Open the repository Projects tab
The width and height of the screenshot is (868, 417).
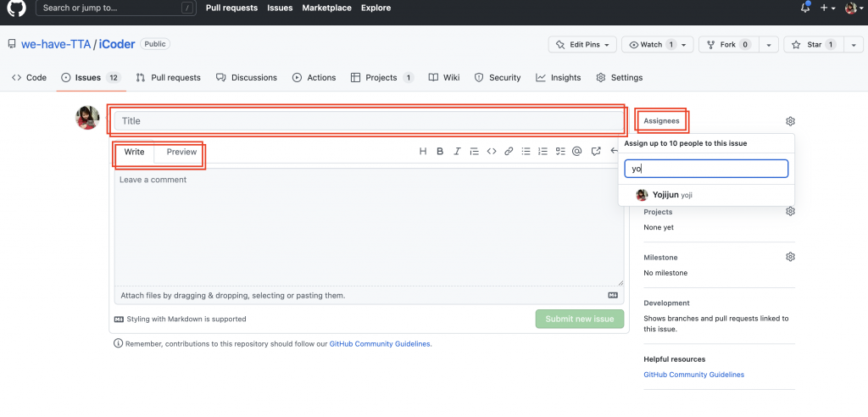tap(382, 77)
